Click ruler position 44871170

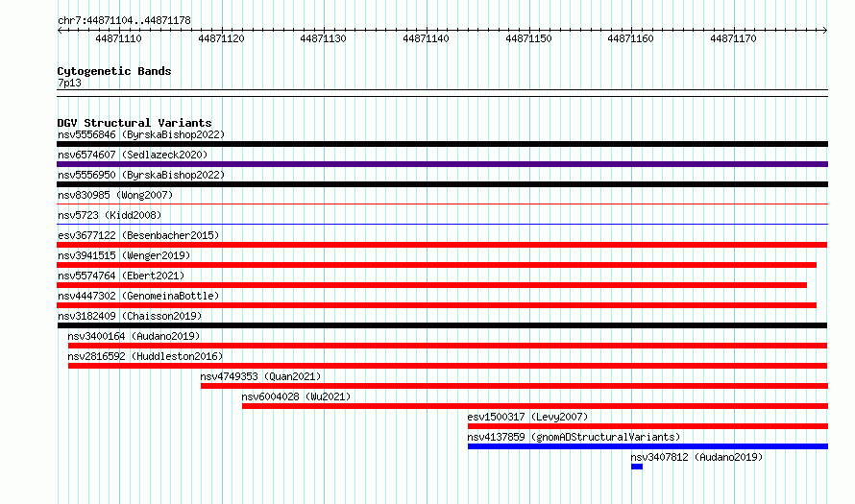pyautogui.click(x=733, y=38)
